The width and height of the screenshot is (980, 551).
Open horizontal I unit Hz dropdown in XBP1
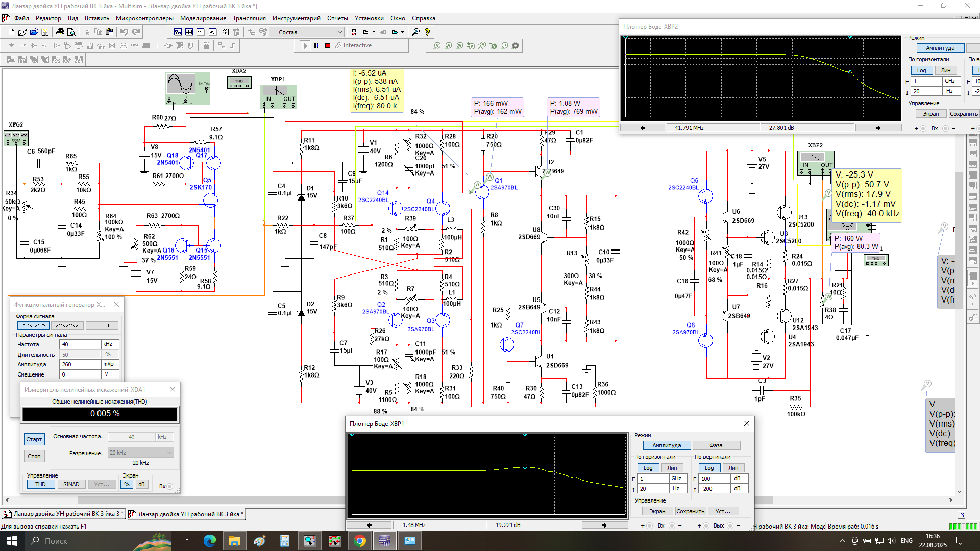(x=678, y=489)
